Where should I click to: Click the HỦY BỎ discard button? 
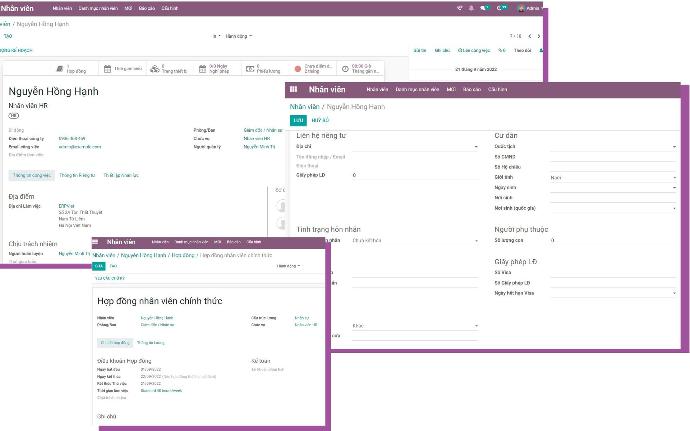[x=319, y=120]
